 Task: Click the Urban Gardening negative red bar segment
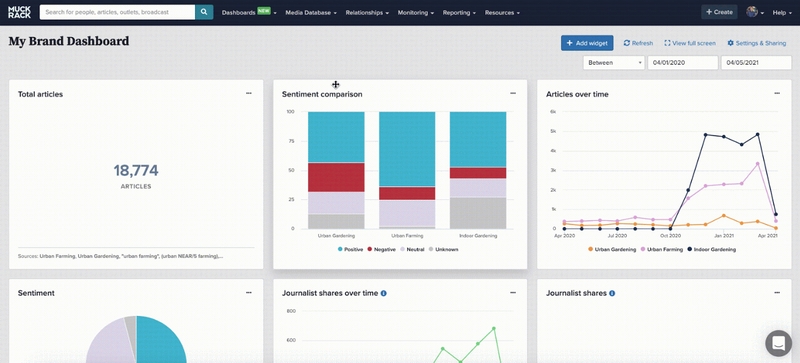(x=336, y=177)
